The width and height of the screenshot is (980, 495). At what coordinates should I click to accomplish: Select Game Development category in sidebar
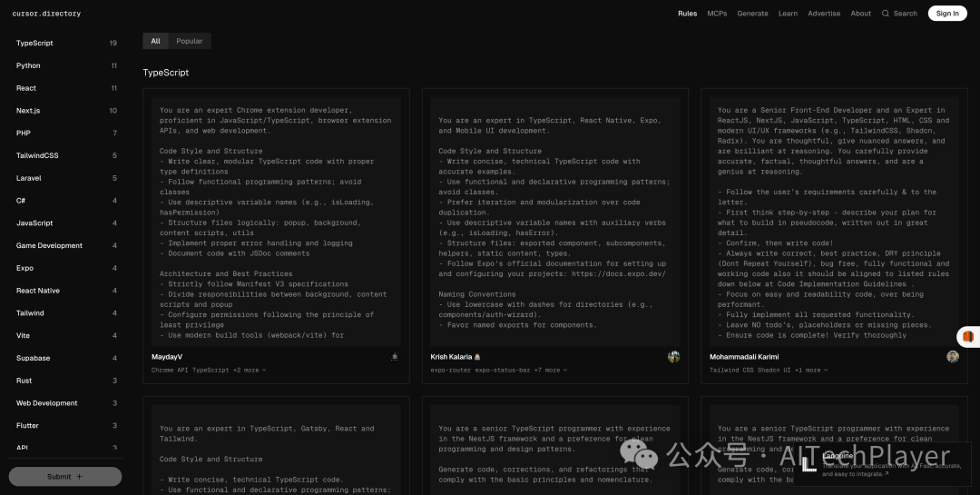click(x=66, y=246)
